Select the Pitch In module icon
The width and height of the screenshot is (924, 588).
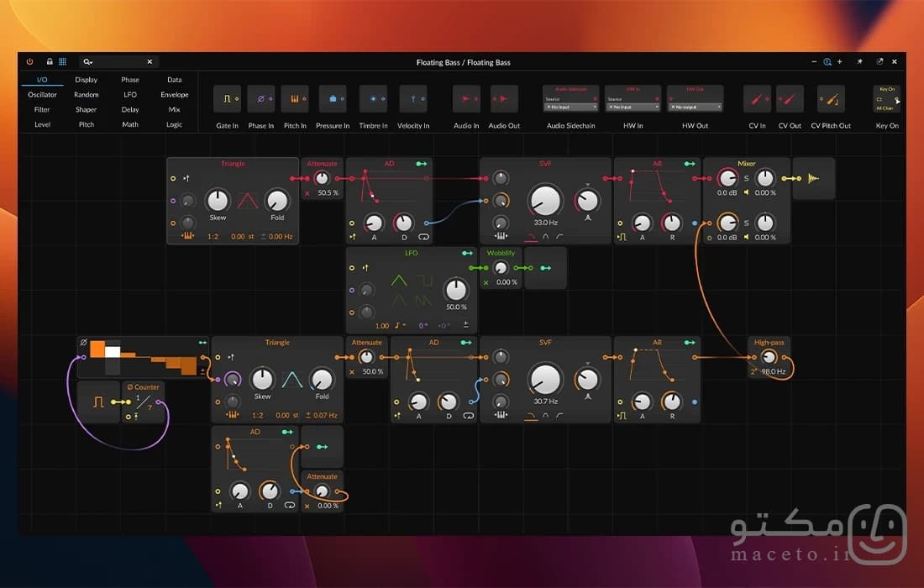tap(295, 99)
